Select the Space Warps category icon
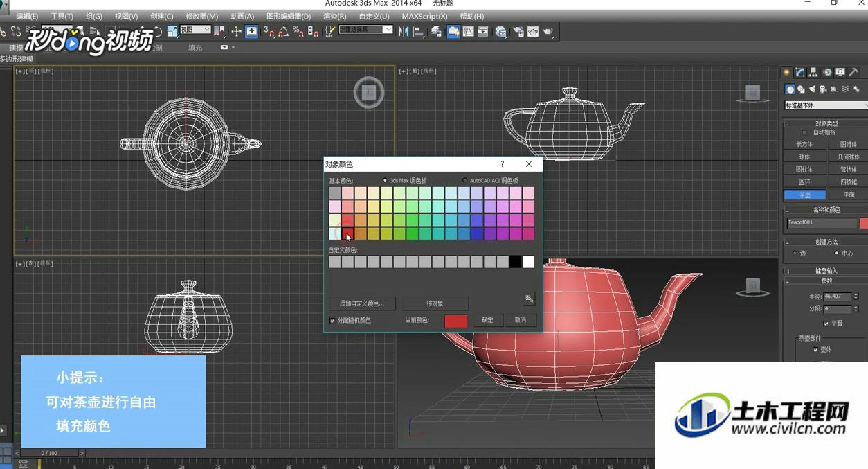The image size is (868, 469). [x=845, y=89]
